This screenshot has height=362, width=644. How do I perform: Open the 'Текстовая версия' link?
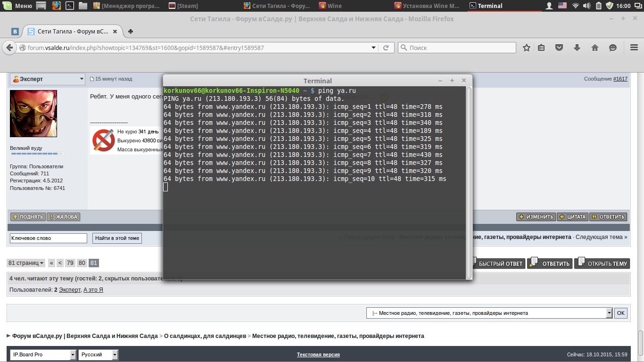(x=318, y=354)
